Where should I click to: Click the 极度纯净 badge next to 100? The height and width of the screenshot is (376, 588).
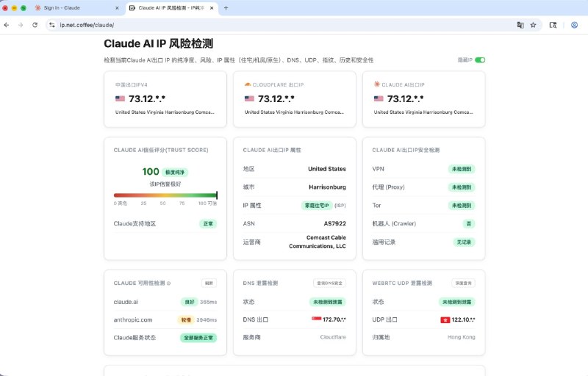175,173
